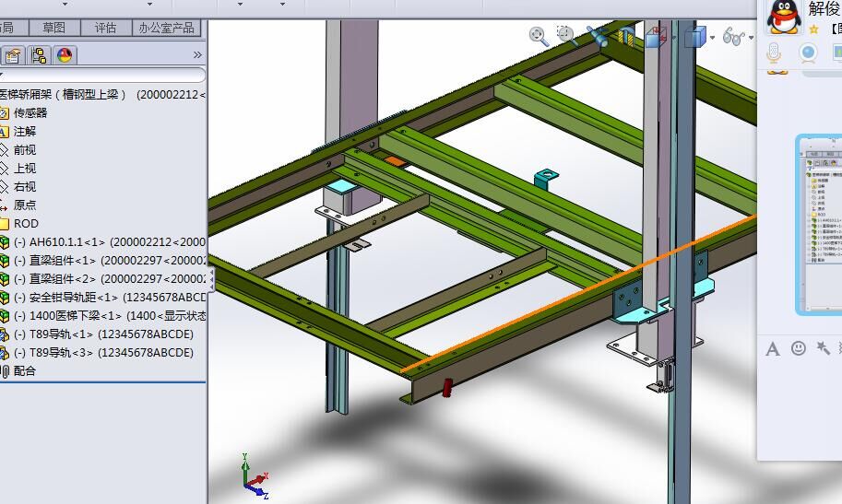Select the Zoom to Area tool
Viewport: 842px width, 504px height.
coord(565,36)
